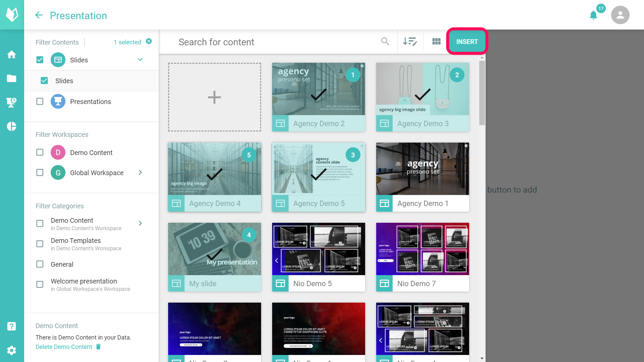Uncheck the Slides filter checkbox
This screenshot has width=644, height=362.
(40, 59)
